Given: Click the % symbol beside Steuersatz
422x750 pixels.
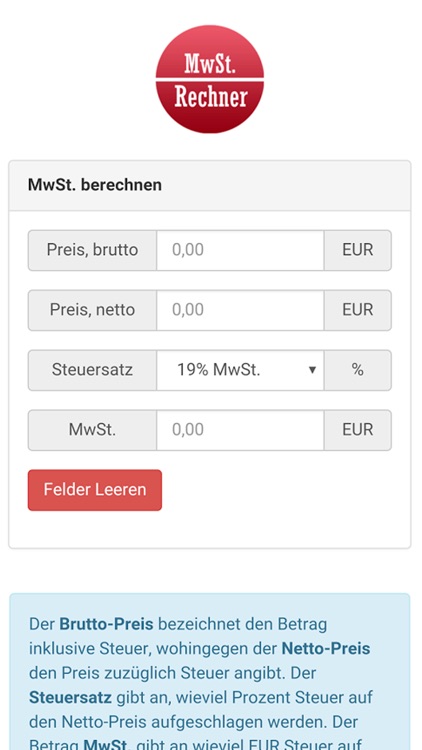Looking at the screenshot, I should pos(357,370).
